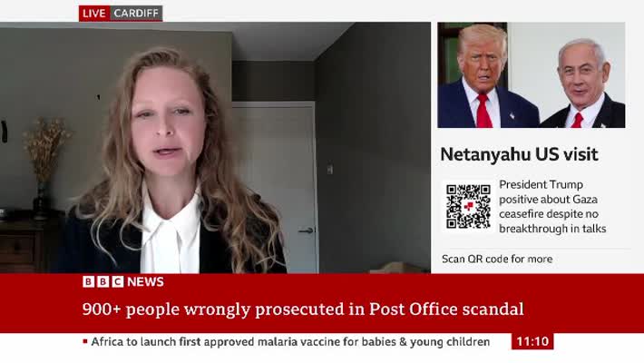Viewport: 644px width, 363px height.
Task: Click the two-leaders news photo
Action: (531, 75)
